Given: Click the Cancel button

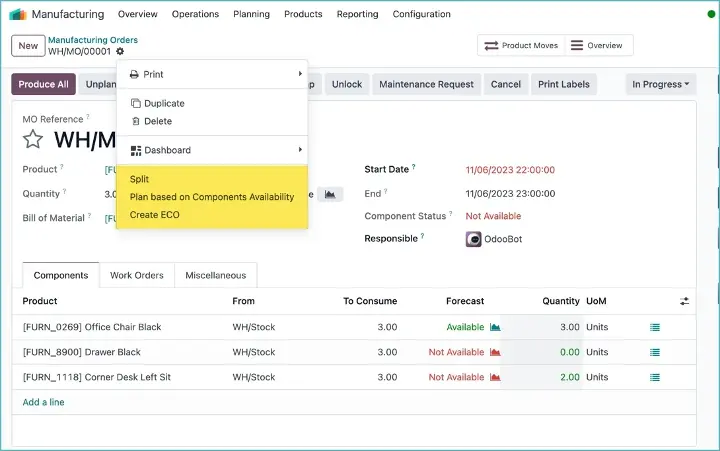Looking at the screenshot, I should 506,85.
